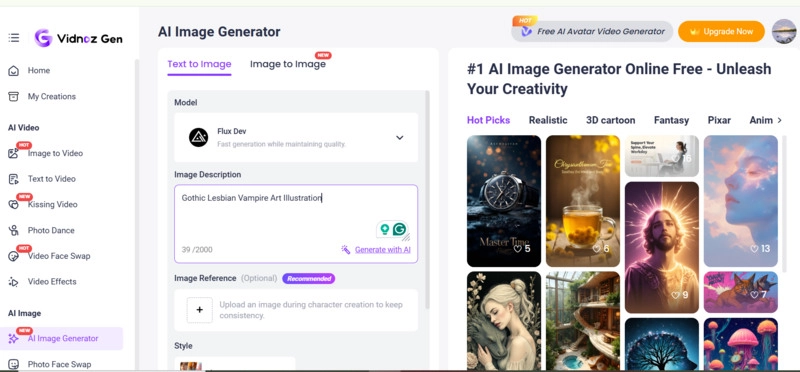The width and height of the screenshot is (800, 372).
Task: Open the cartoon fox image
Action: click(741, 292)
